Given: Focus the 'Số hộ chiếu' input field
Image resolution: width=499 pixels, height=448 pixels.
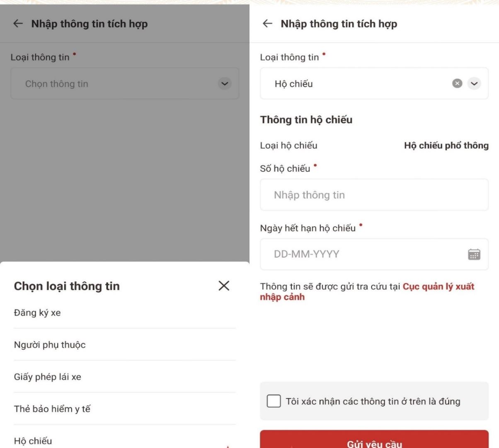Looking at the screenshot, I should 374,195.
